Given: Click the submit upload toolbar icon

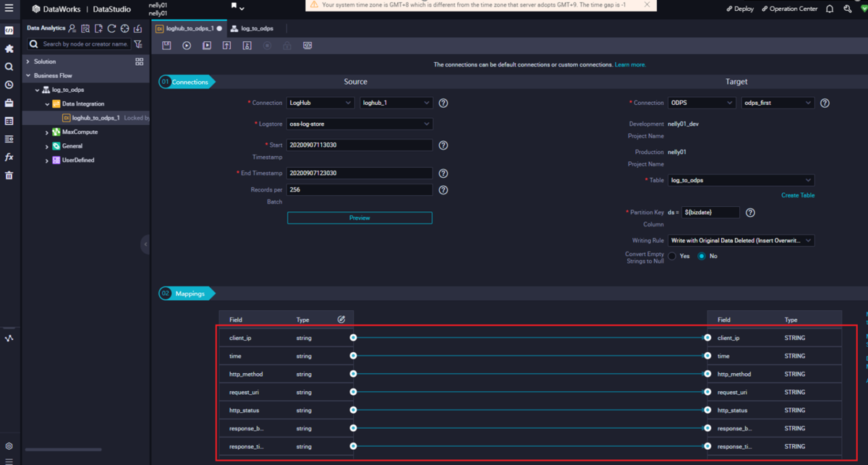Looking at the screenshot, I should [x=226, y=46].
